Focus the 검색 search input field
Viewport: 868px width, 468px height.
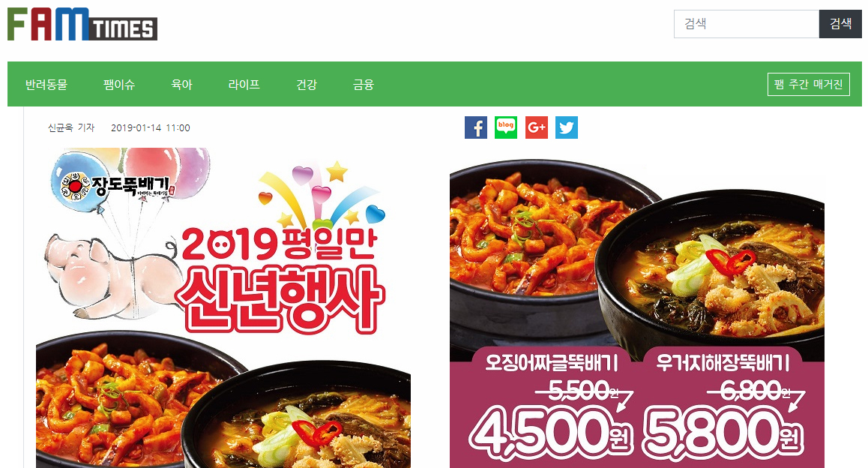click(x=747, y=24)
